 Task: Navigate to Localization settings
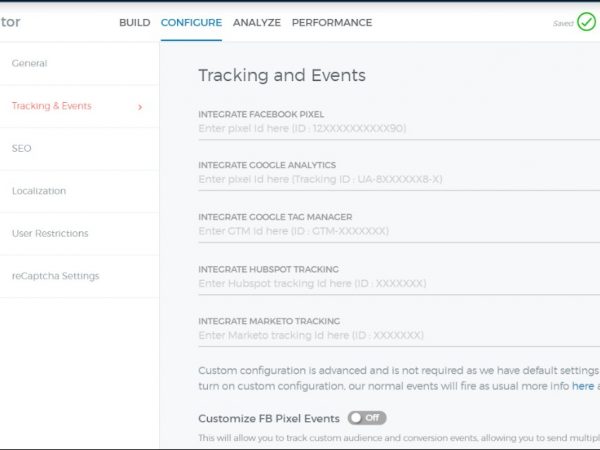(x=39, y=191)
